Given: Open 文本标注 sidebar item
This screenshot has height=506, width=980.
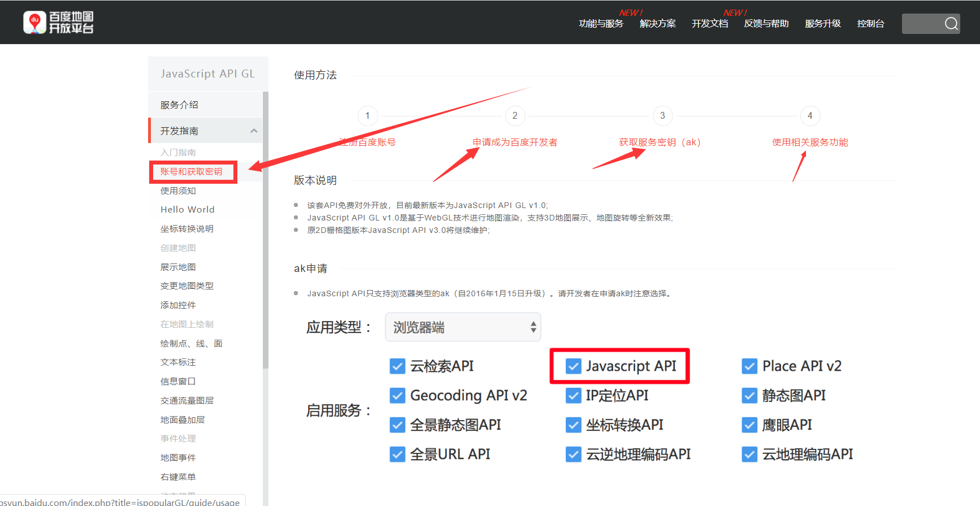Looking at the screenshot, I should click(x=178, y=362).
